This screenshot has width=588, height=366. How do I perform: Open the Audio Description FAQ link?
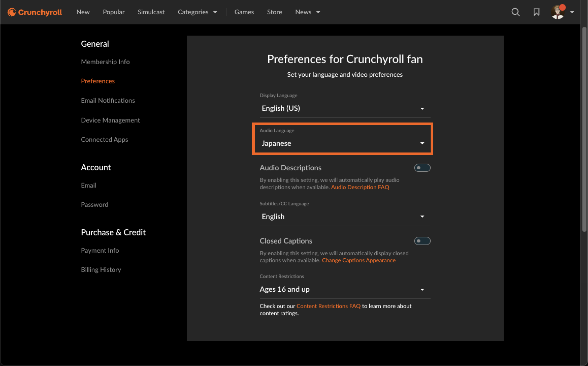(360, 187)
